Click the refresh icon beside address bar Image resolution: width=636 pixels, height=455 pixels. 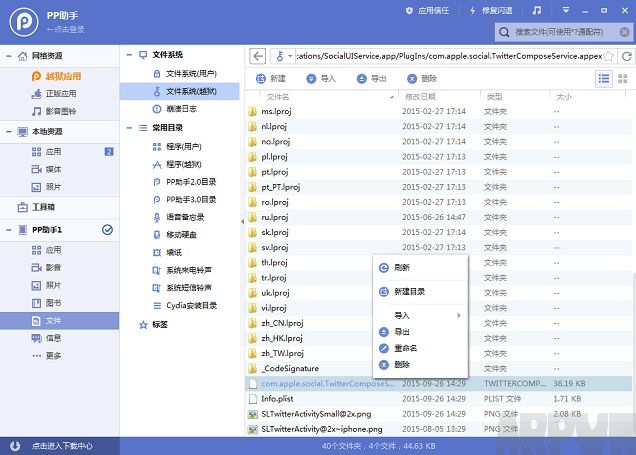point(627,56)
